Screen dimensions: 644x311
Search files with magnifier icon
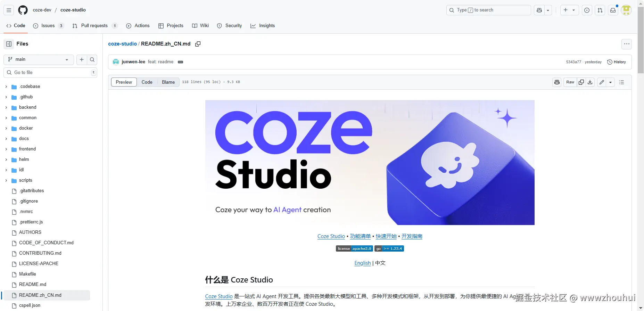click(92, 59)
